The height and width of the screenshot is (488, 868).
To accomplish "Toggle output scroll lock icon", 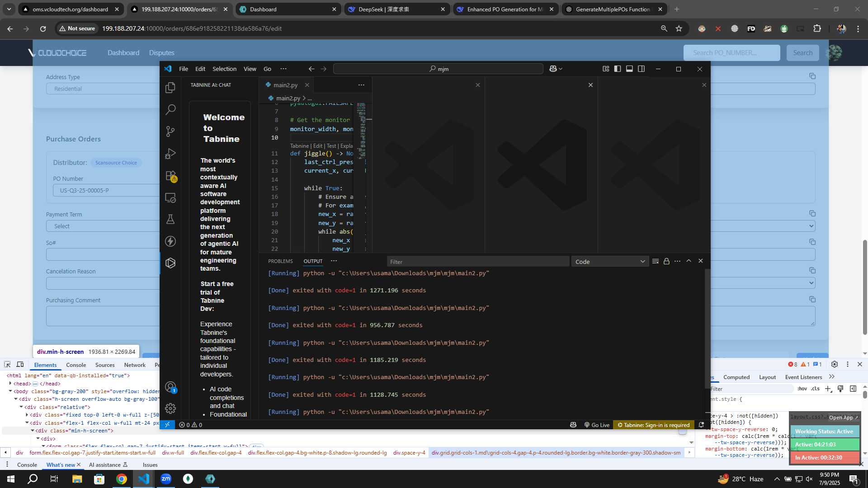I will point(666,261).
